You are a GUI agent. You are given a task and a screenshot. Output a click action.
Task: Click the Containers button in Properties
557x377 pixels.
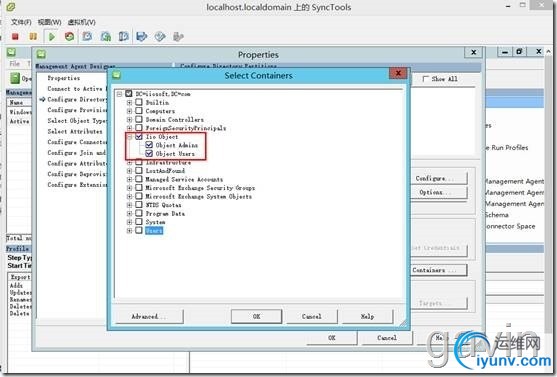coord(439,270)
